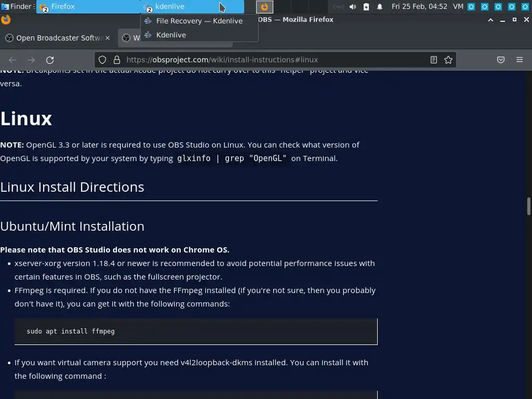
Task: Save page to Pocket
Action: click(x=501, y=60)
